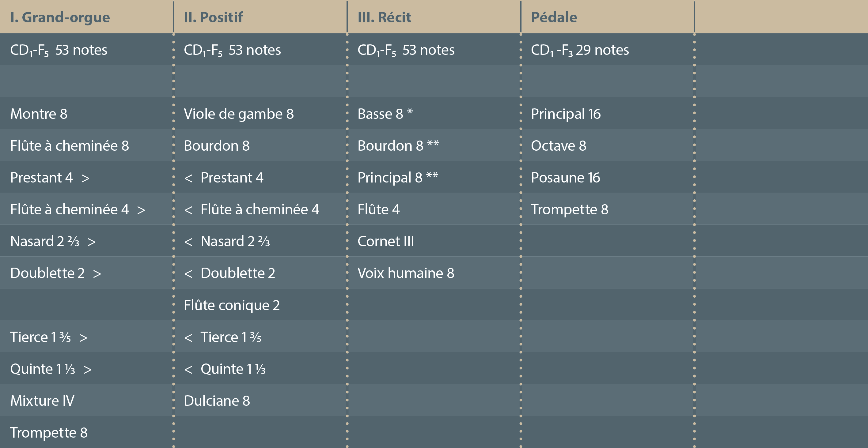Viewport: 868px width, 448px height.
Task: Click the Montre 8 stop
Action: click(39, 114)
